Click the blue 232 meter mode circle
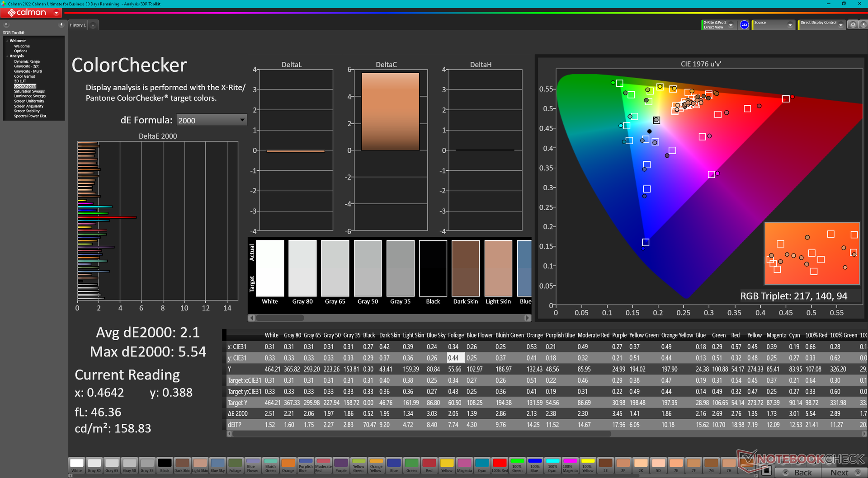Image resolution: width=868 pixels, height=478 pixels. 744,25
